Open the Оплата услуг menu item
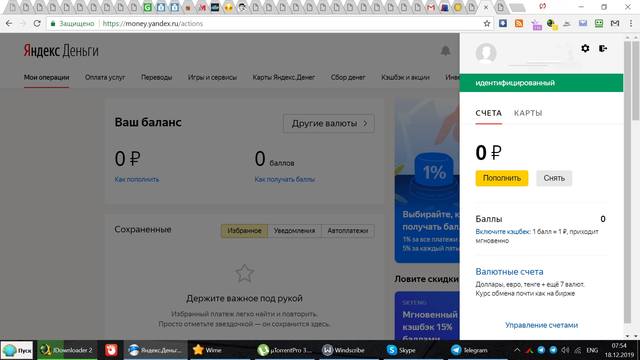The image size is (640, 360). [x=105, y=77]
